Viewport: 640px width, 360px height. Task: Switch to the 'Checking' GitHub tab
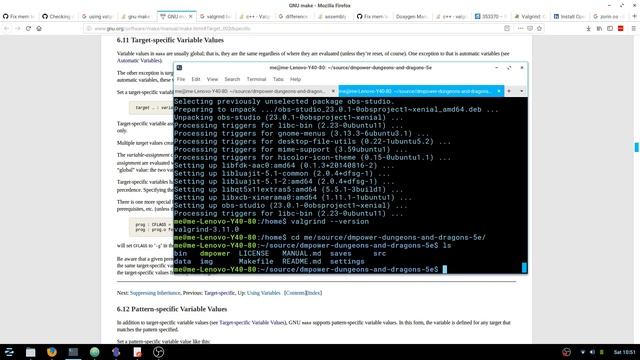click(x=58, y=16)
